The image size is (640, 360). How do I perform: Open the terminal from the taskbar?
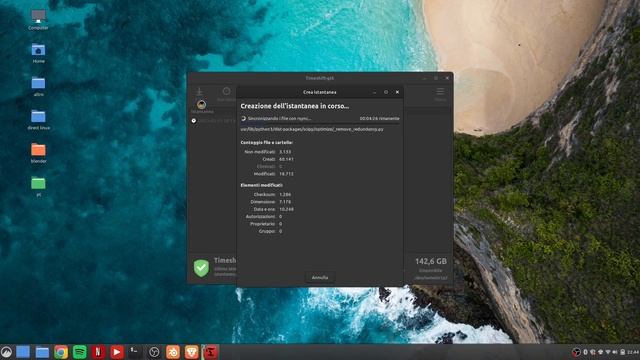(135, 352)
